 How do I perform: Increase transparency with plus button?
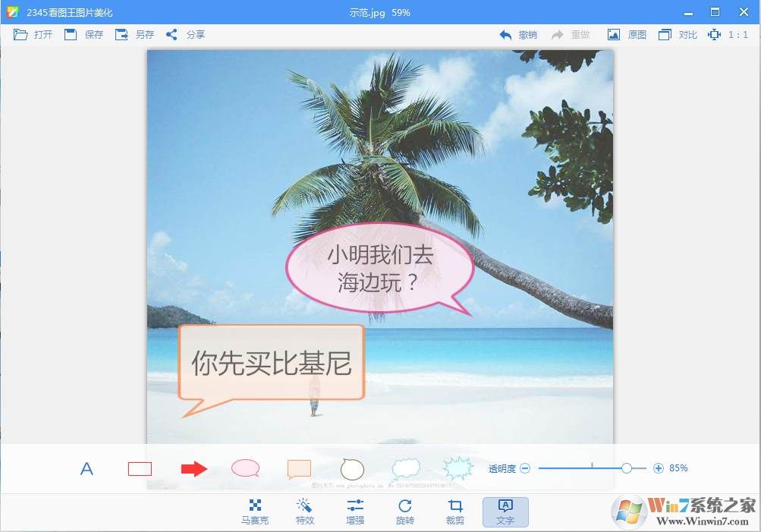(658, 468)
